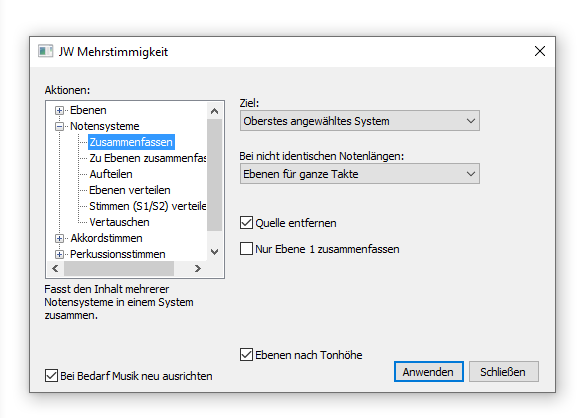Toggle Ebenen nach Tonhöhe checkbox
Viewport: 582px width, 418px height.
pyautogui.click(x=246, y=355)
